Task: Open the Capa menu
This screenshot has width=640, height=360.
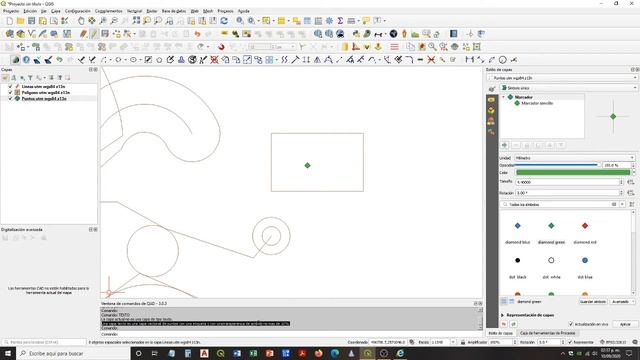Action: coord(56,11)
